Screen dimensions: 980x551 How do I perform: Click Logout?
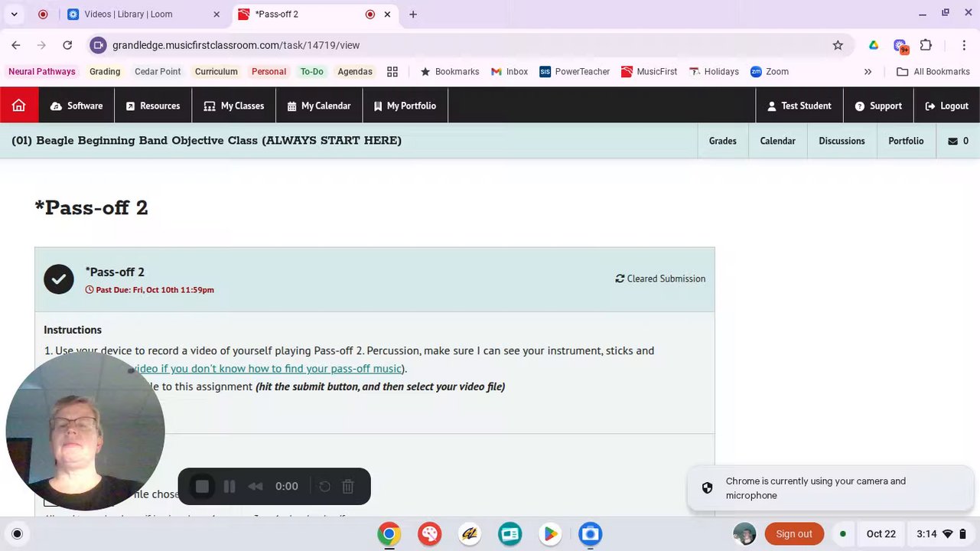pos(946,106)
